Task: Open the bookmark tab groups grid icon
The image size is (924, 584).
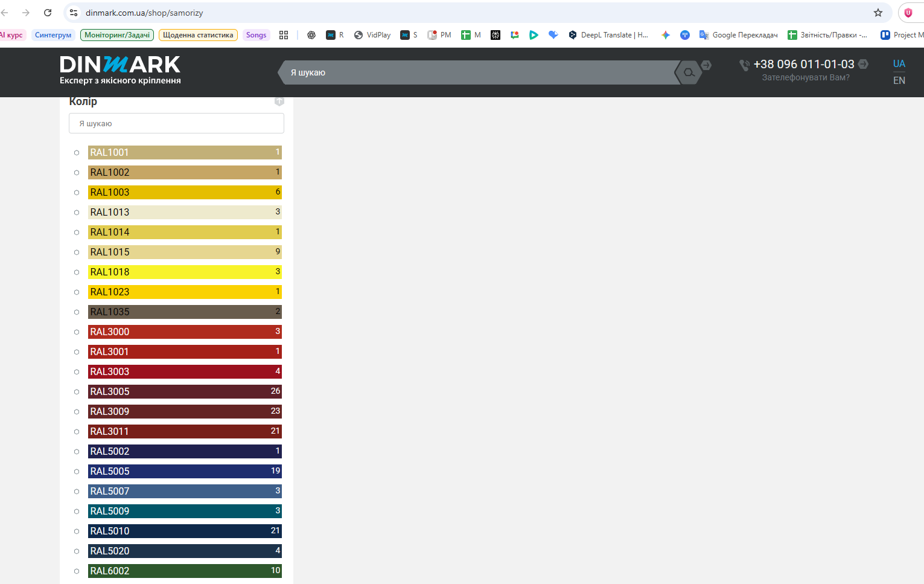Action: [x=284, y=35]
